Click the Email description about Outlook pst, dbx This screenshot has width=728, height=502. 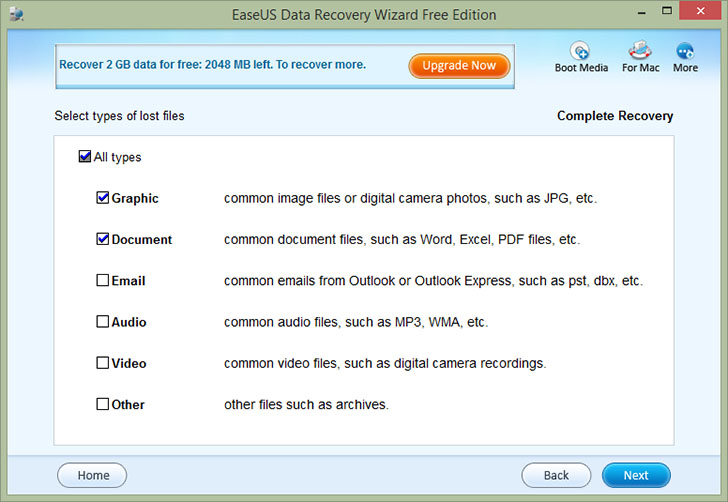point(433,281)
